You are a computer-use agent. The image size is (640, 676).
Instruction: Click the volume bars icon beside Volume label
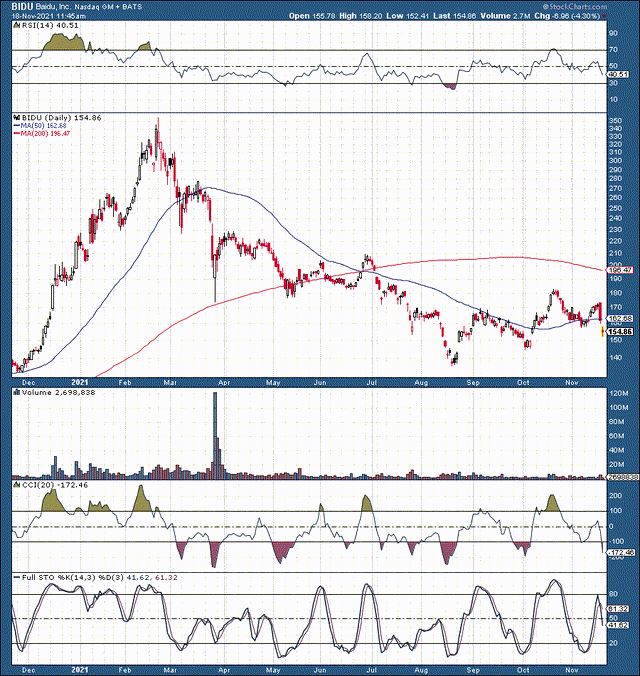(x=17, y=392)
